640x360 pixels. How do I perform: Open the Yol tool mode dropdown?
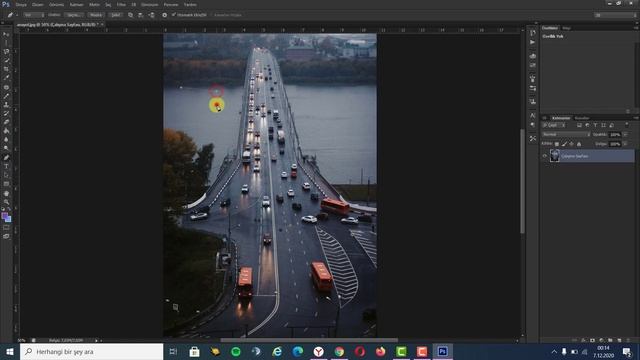coord(33,15)
